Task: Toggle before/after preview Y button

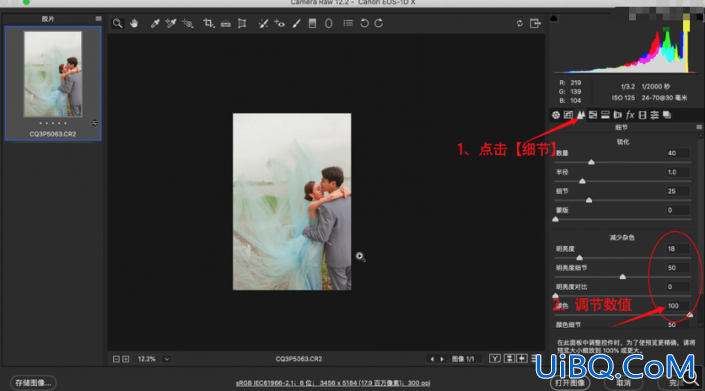Action: 495,359
